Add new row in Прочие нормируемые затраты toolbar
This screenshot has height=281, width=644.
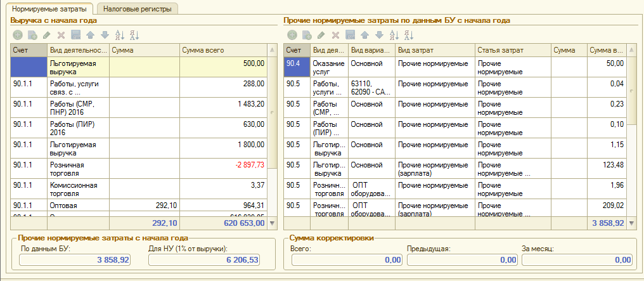(292, 34)
